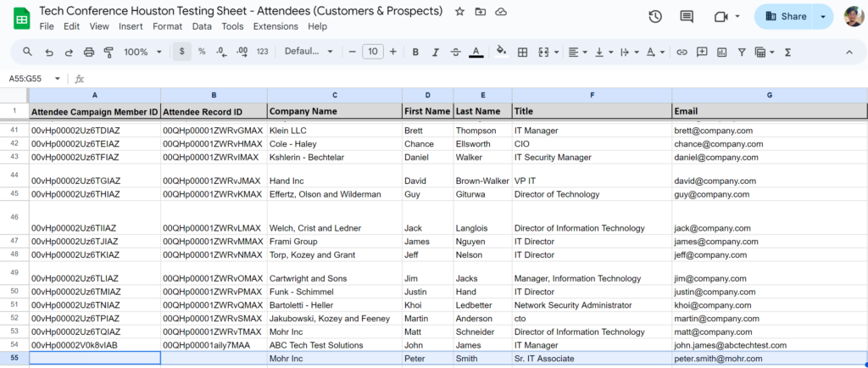
Task: Open the comments history icon
Action: (x=687, y=17)
